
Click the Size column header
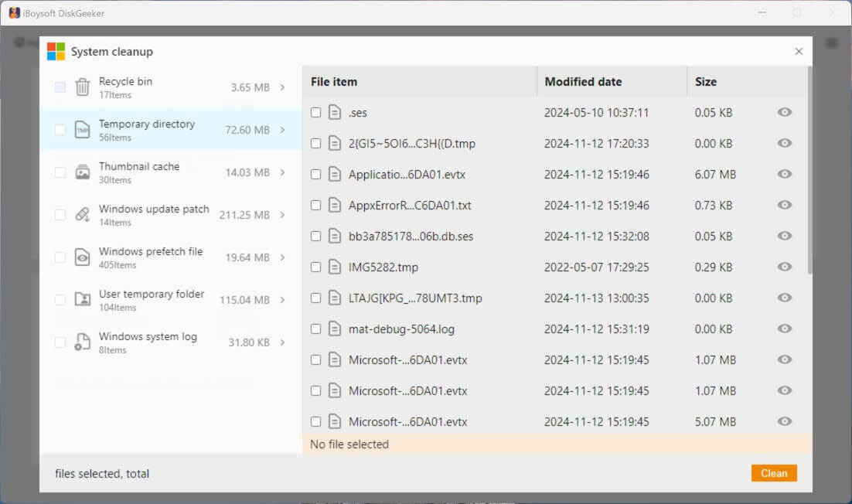704,81
